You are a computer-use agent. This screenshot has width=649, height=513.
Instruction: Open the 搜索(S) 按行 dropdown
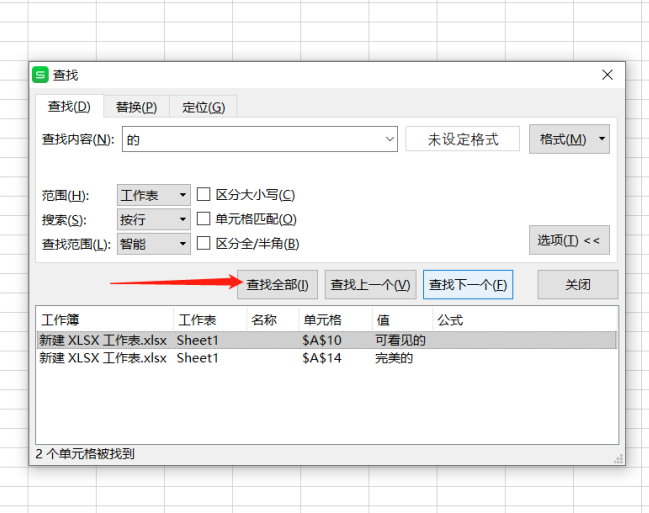pos(154,219)
